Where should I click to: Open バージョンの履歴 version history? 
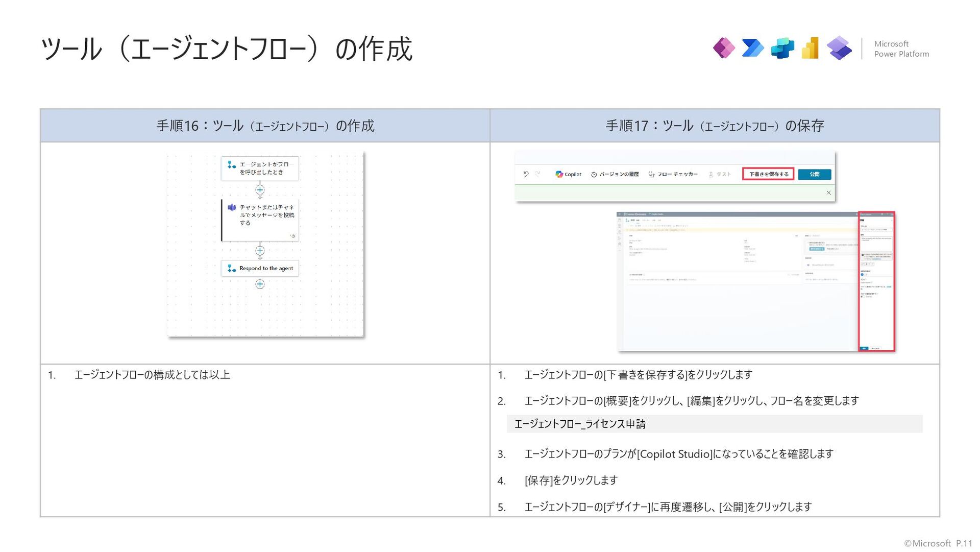tap(615, 174)
